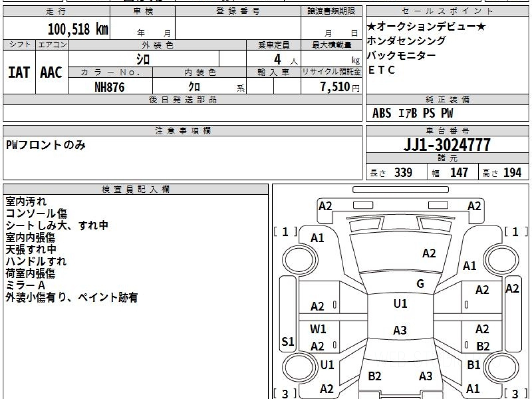
Task: Click the 車台番号 header
Action: (447, 131)
